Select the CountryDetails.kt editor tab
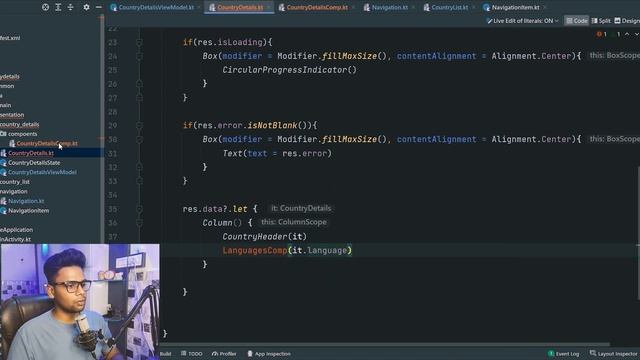 [x=240, y=7]
